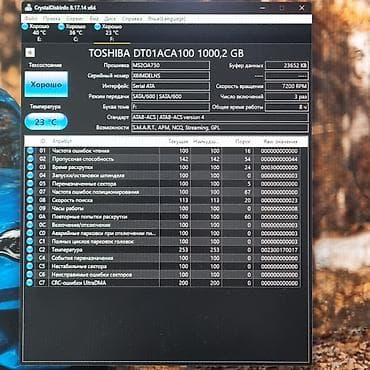Click the ATA8-ACS standard field

[x=220, y=117]
